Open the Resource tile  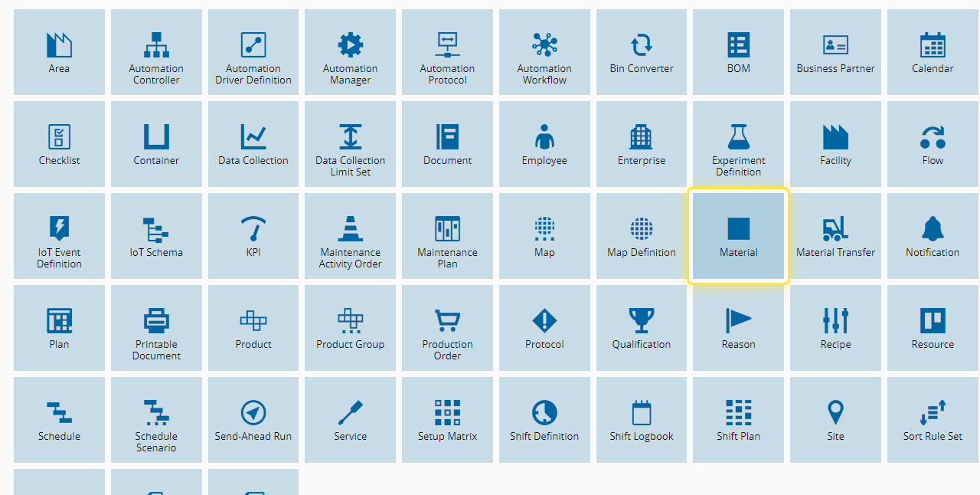[933, 328]
